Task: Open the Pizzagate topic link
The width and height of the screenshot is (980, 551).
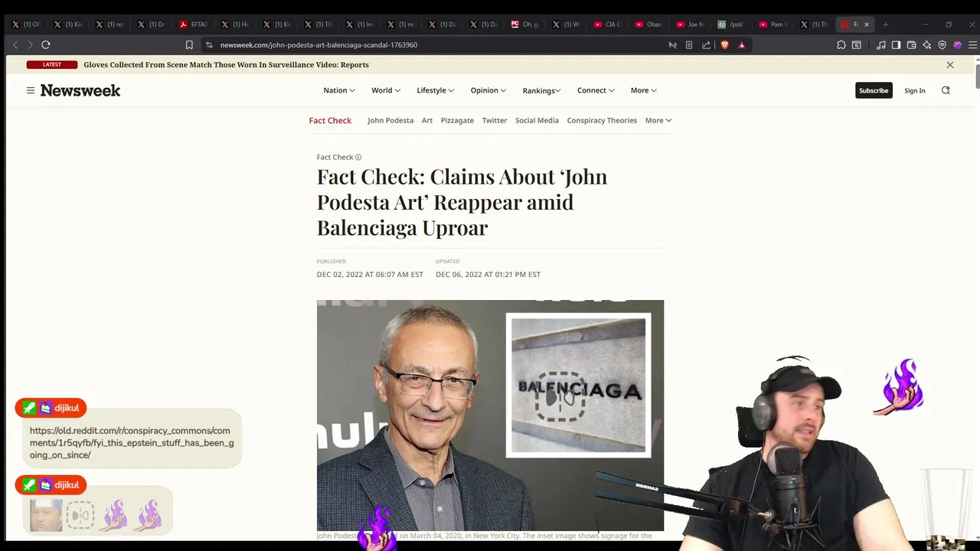Action: coord(457,120)
